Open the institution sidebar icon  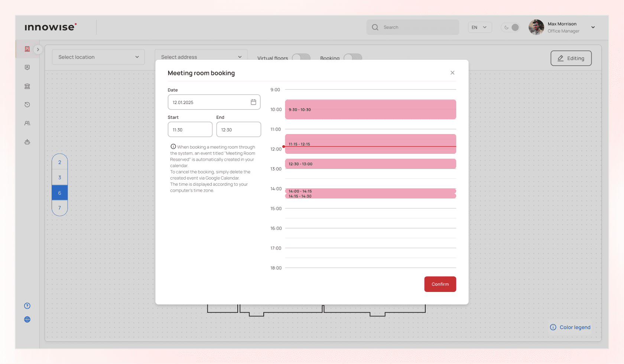point(27,86)
